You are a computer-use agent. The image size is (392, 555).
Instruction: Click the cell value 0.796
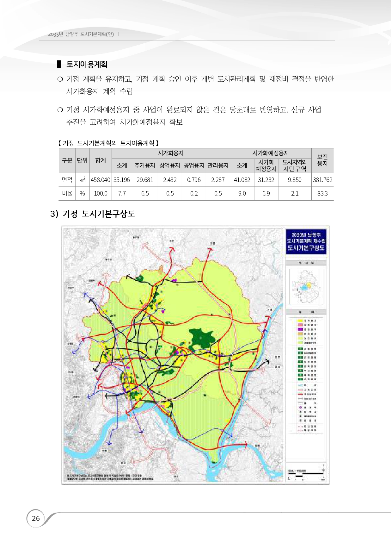pyautogui.click(x=194, y=180)
